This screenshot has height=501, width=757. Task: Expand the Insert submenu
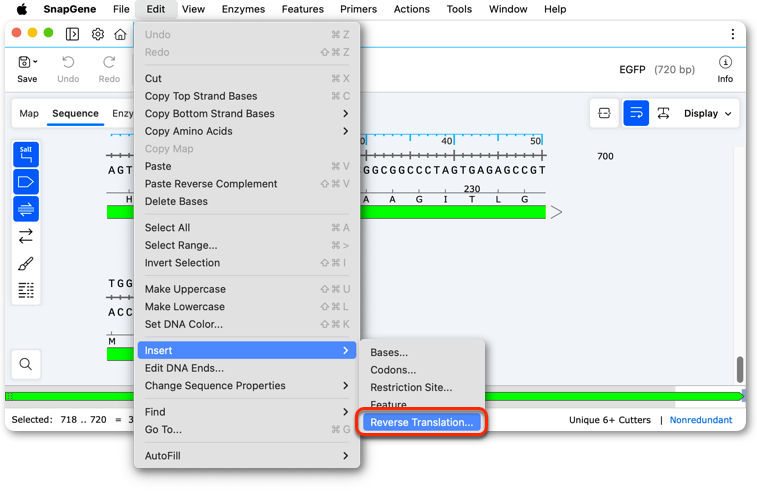[x=247, y=350]
